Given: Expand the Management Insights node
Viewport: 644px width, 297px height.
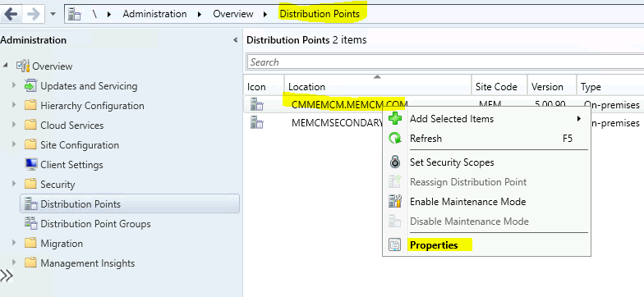Looking at the screenshot, I should 14,263.
